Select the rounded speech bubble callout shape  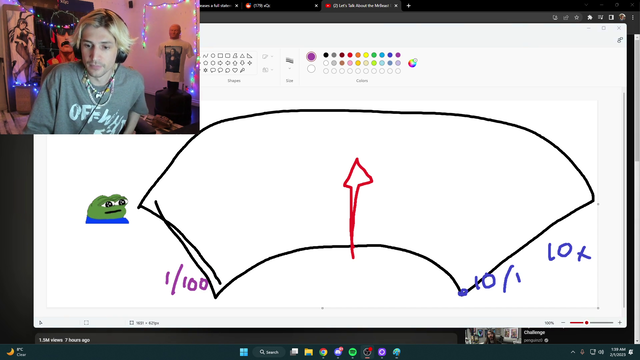click(x=213, y=70)
